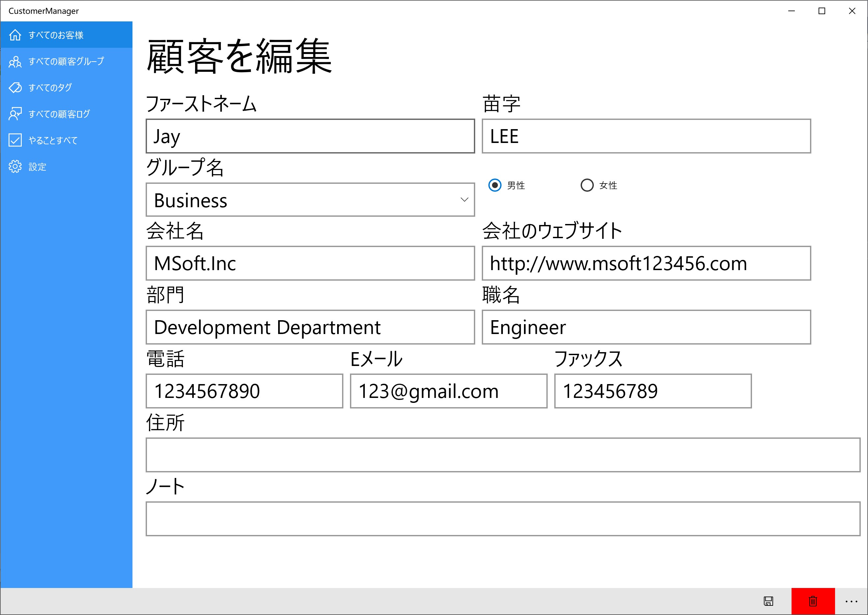Focus the empty 住所 address field

tap(503, 455)
